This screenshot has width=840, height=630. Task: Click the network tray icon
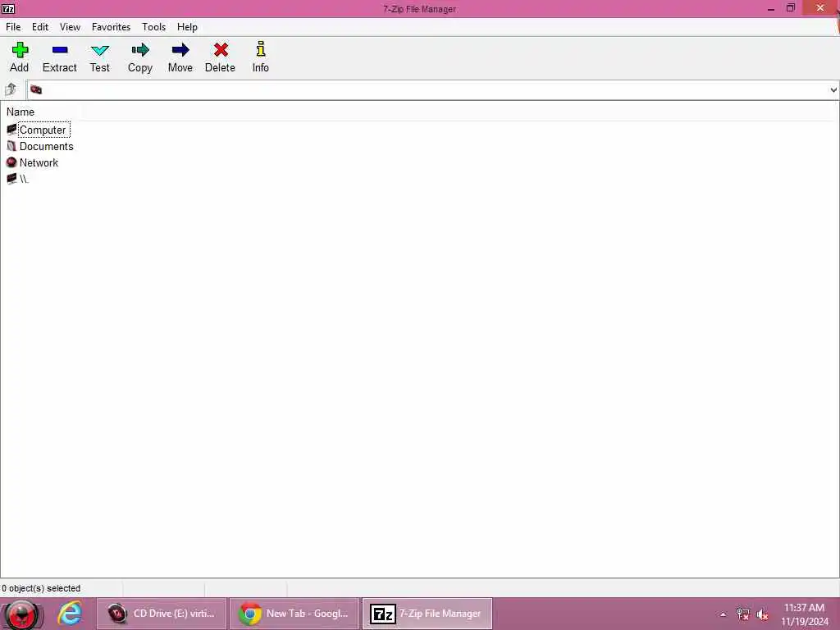(742, 614)
